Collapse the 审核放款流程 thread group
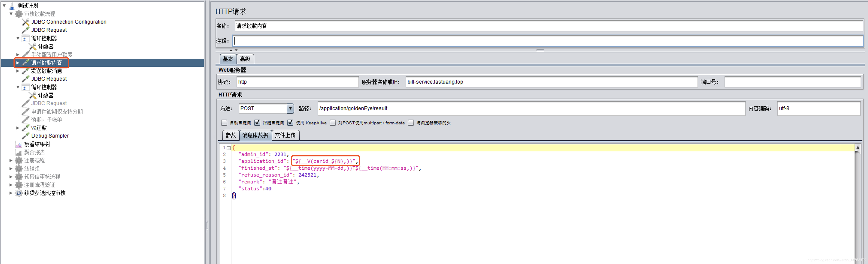Viewport: 868px width, 264px height. click(x=11, y=14)
